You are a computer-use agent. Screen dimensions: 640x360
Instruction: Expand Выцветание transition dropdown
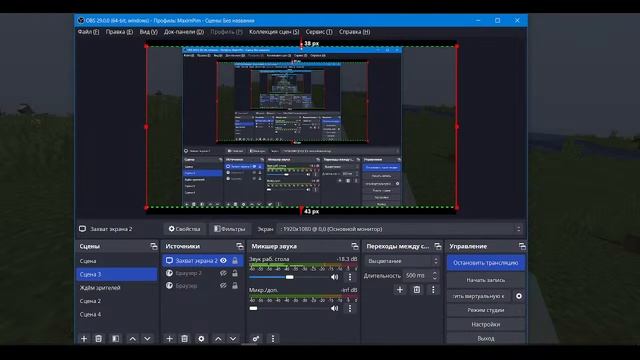[403, 261]
